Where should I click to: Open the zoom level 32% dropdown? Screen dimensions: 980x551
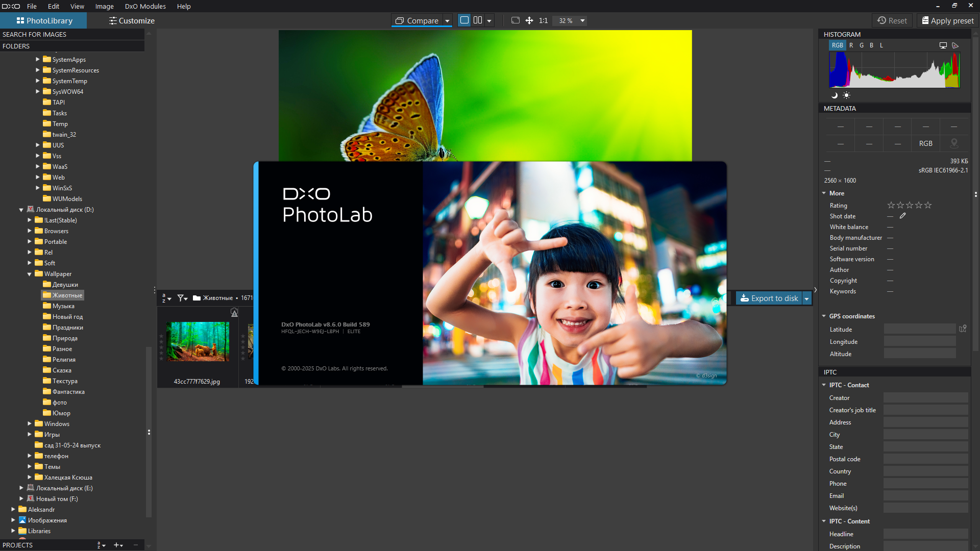(x=570, y=20)
